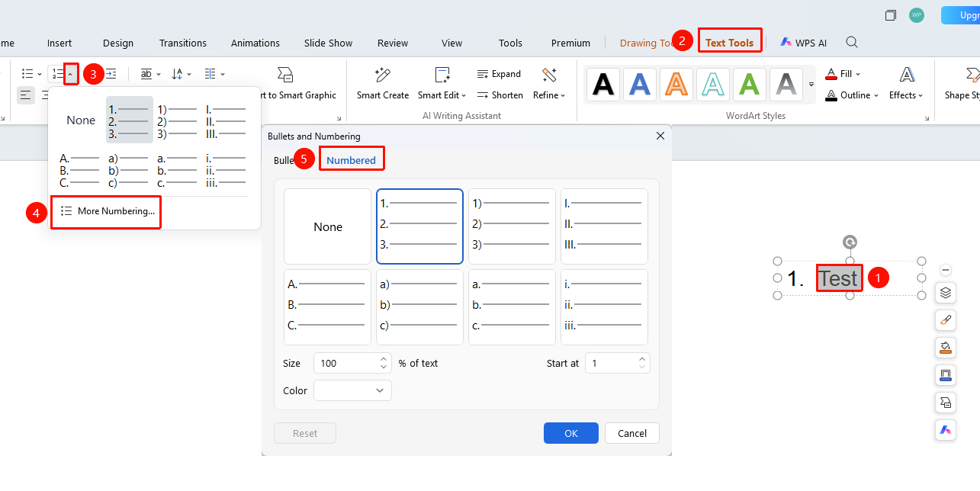Click the numbered list icon in the ribbon
Viewport: 980px width, 491px height.
pyautogui.click(x=57, y=74)
